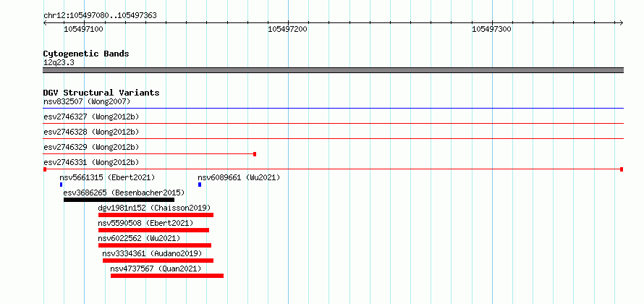
Task: Open variant nsv4737567 (Quan2021) label
Action: (156, 269)
